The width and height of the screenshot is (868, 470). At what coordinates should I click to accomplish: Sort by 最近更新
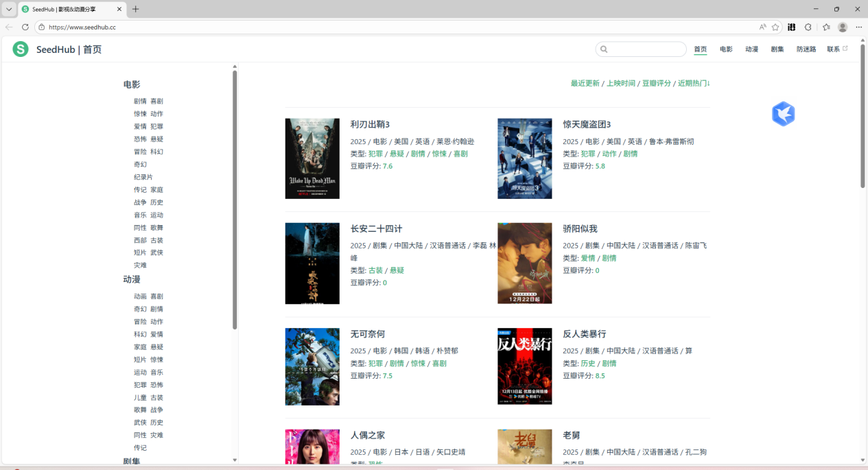tap(585, 83)
